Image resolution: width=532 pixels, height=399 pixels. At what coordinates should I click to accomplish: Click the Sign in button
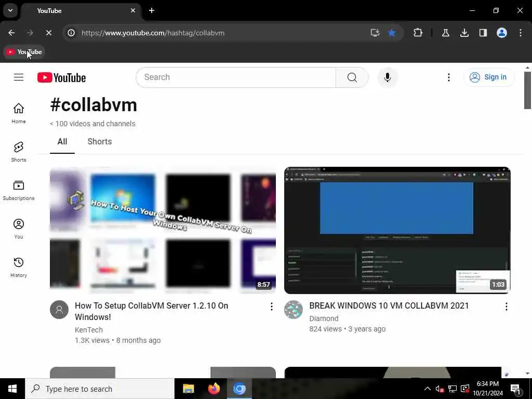488,77
